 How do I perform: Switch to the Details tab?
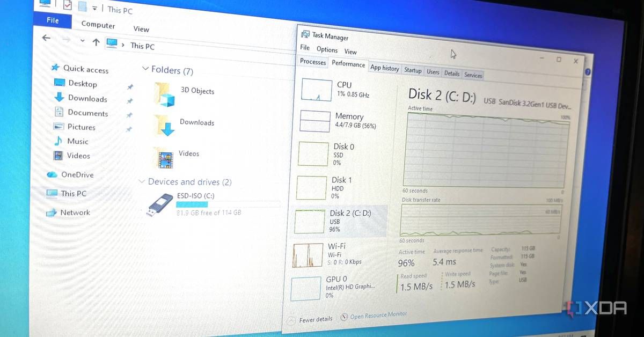click(x=452, y=74)
